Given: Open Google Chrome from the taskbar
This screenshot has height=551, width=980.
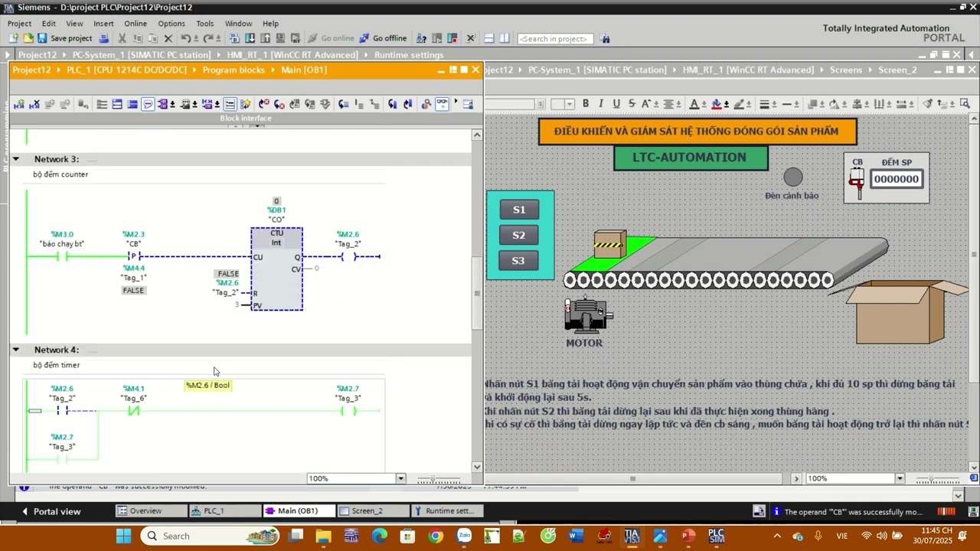Looking at the screenshot, I should pos(436,536).
